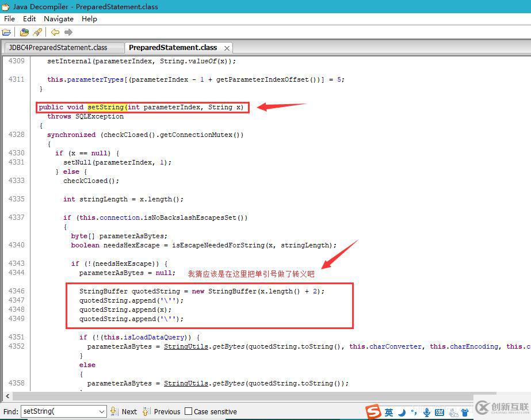Screen dimensions: 531x420
Task: Navigate back using the back arrow icon
Action: [54, 32]
